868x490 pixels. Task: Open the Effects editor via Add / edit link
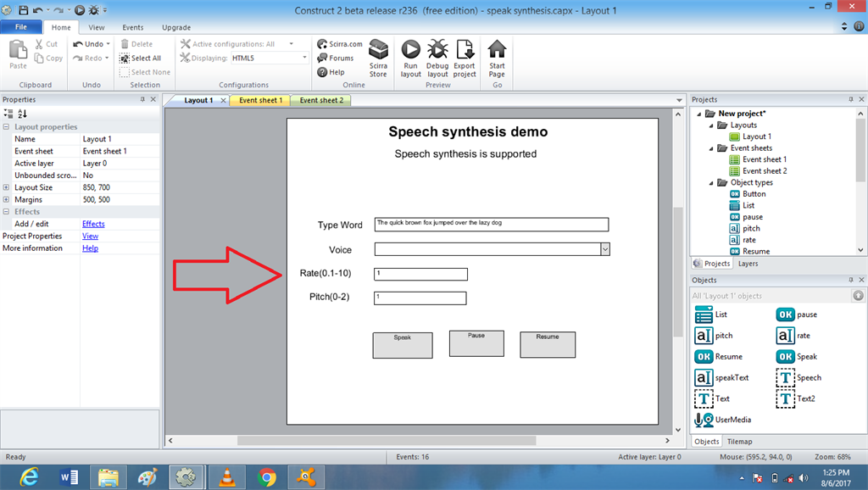pos(92,223)
